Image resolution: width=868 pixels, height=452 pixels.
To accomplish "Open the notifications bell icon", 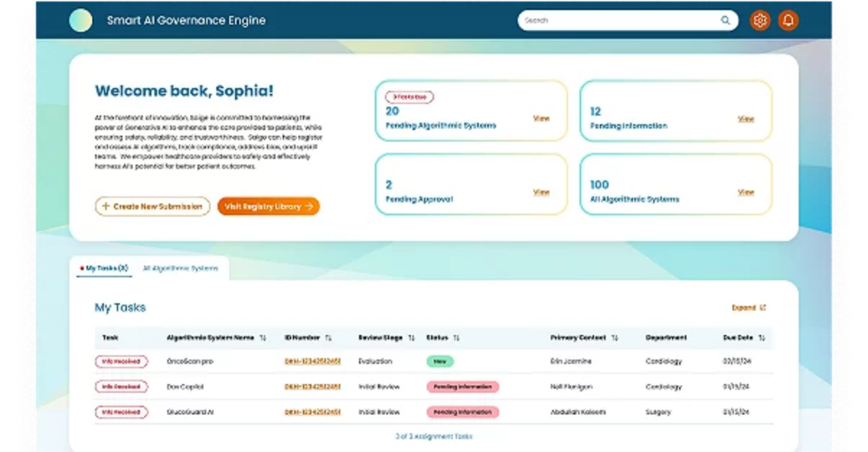I will (x=789, y=20).
